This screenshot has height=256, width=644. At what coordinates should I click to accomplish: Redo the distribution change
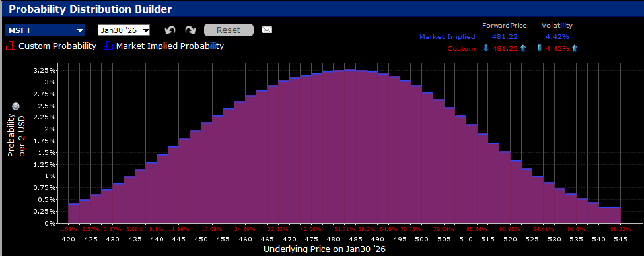point(190,30)
